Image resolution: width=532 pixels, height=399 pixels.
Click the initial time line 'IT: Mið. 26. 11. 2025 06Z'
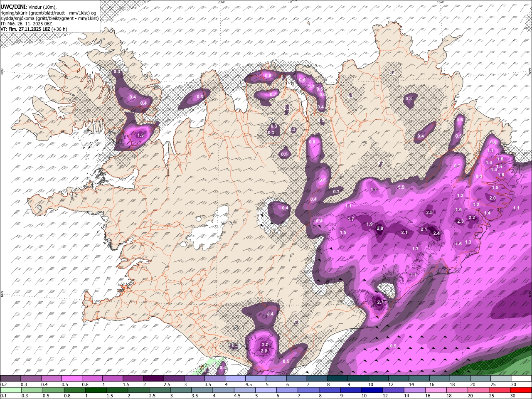pos(26,24)
